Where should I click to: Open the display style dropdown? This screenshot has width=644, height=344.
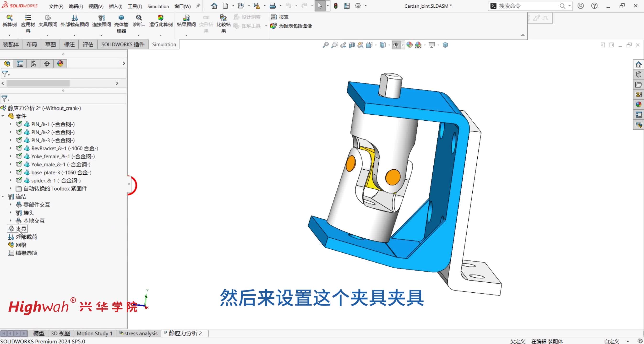pyautogui.click(x=389, y=45)
